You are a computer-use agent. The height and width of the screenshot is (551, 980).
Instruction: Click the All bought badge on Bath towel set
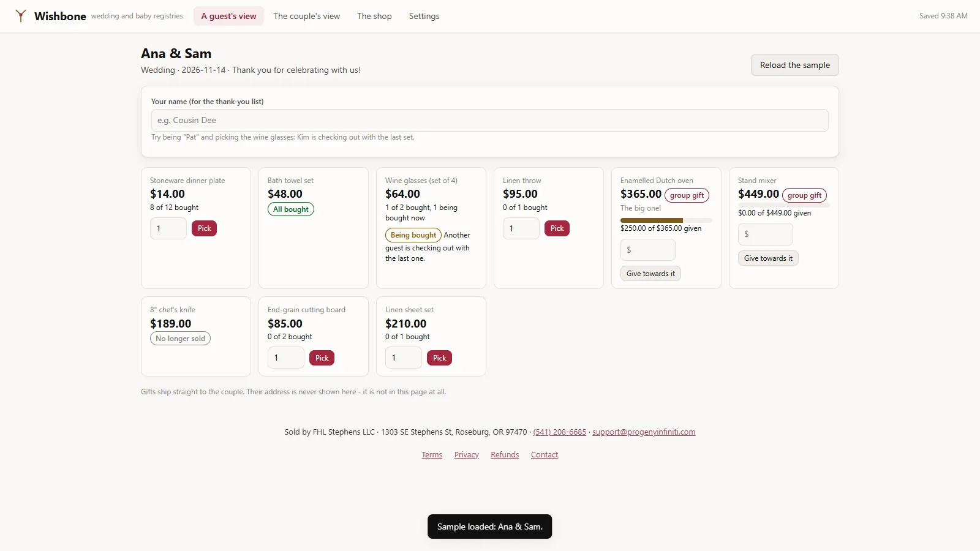pos(291,209)
